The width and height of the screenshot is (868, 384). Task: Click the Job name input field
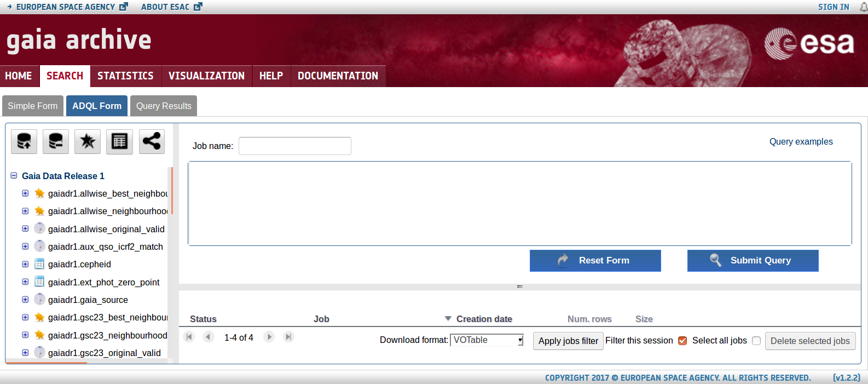click(x=294, y=146)
